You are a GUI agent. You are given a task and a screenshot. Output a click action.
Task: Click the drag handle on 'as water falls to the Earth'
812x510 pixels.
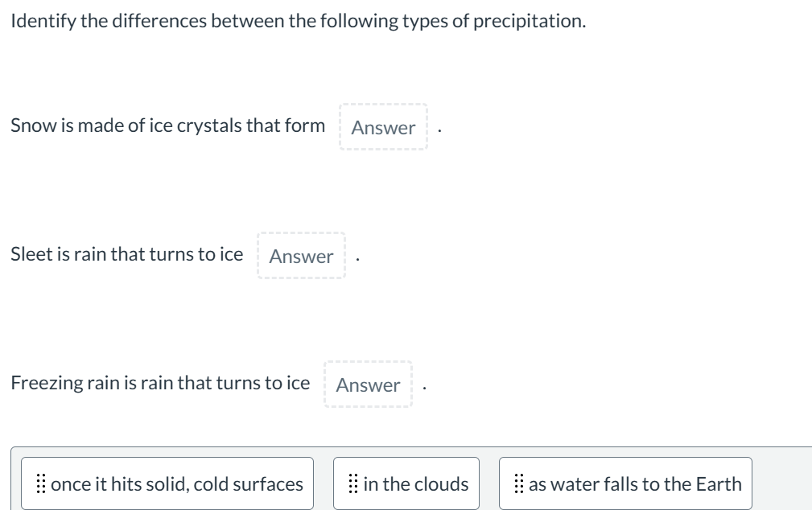[x=518, y=483]
